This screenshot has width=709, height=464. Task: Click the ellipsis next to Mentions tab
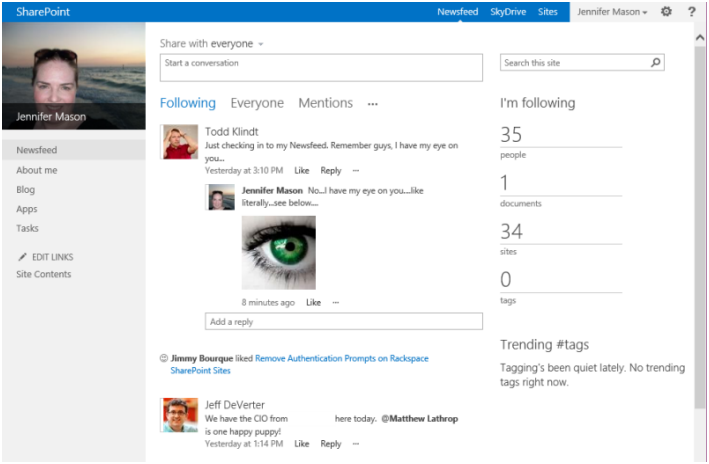pos(373,104)
